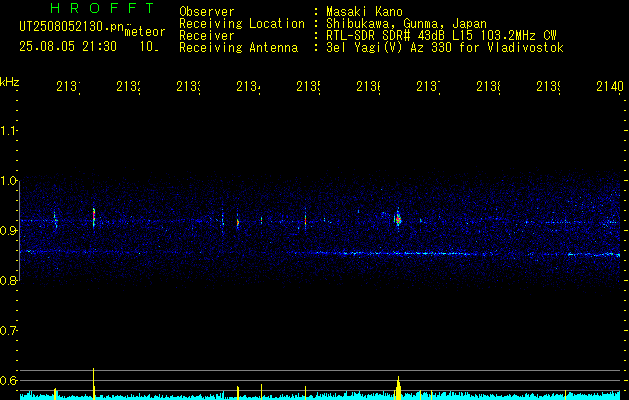Click the 0.8 frequency axis label
Screen dimensions: 629x400
pos(8,280)
